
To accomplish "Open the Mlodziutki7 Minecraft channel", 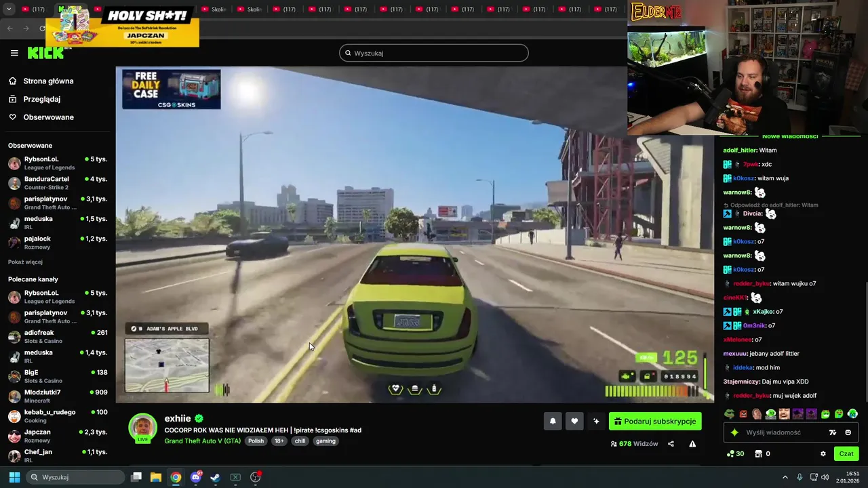I will 58,396.
